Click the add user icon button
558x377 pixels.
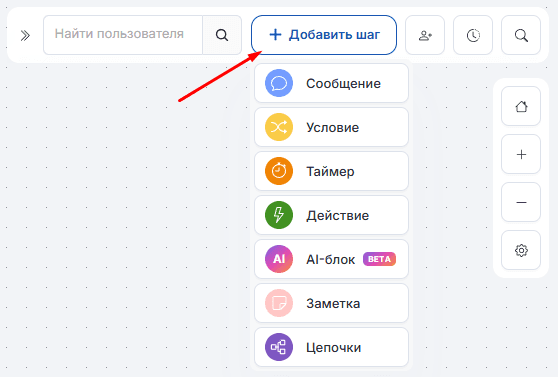click(x=425, y=35)
